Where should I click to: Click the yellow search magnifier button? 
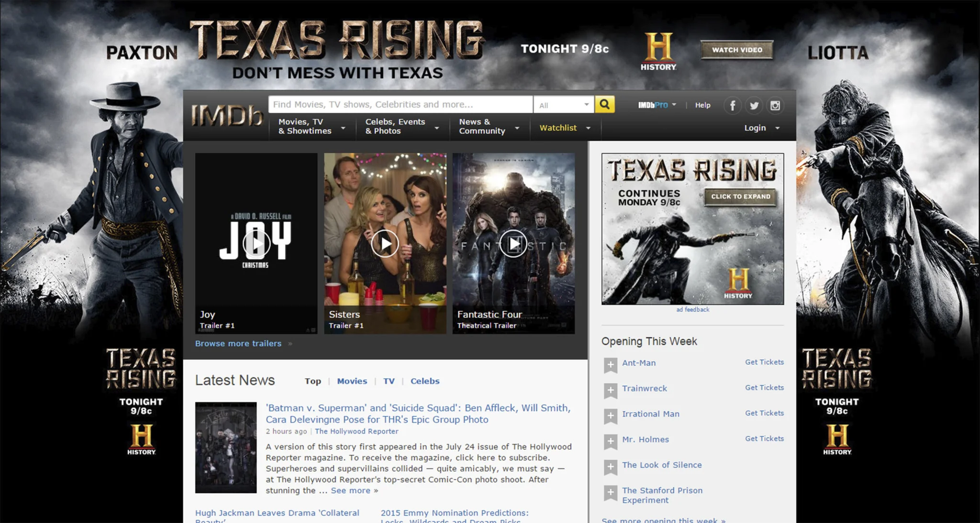(x=604, y=104)
